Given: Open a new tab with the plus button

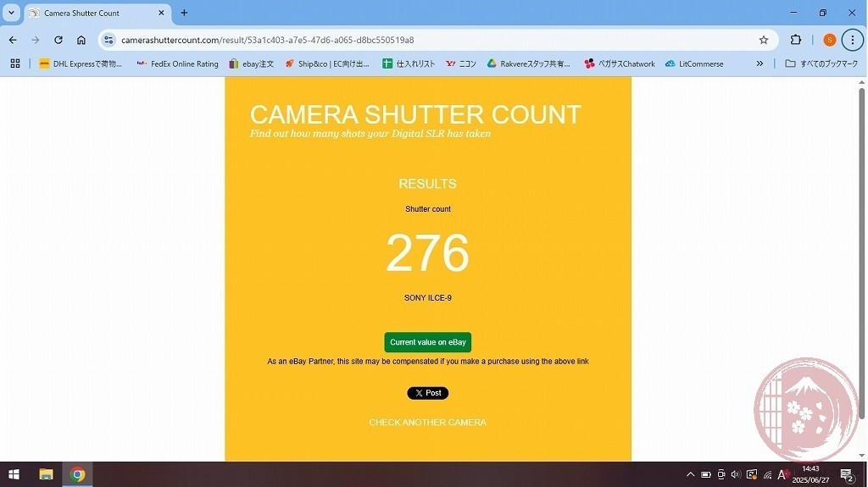Looking at the screenshot, I should coord(184,13).
